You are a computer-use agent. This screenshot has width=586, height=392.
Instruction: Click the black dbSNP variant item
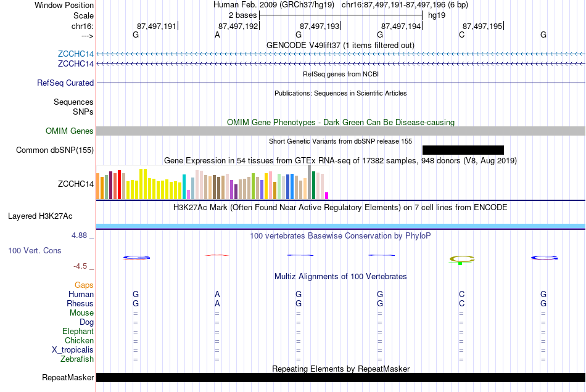(463, 150)
